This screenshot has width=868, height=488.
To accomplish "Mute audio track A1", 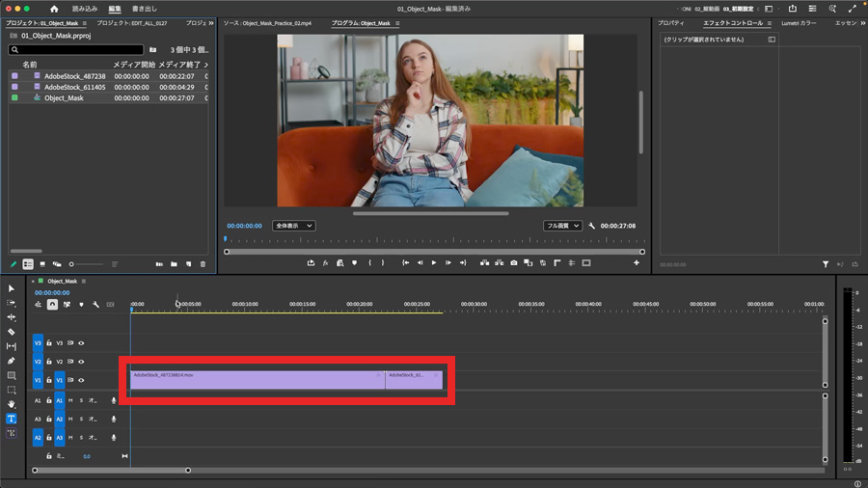I will (70, 400).
